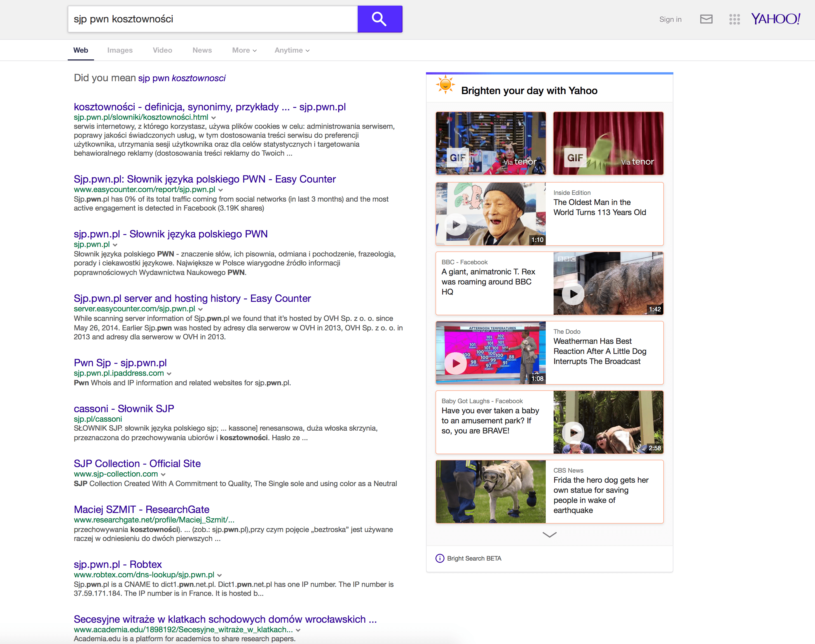Viewport: 815px width, 644px height.
Task: Expand arrow beside www.robtex.com/dns-lookup/sjp.pwn.pl
Action: pos(219,575)
